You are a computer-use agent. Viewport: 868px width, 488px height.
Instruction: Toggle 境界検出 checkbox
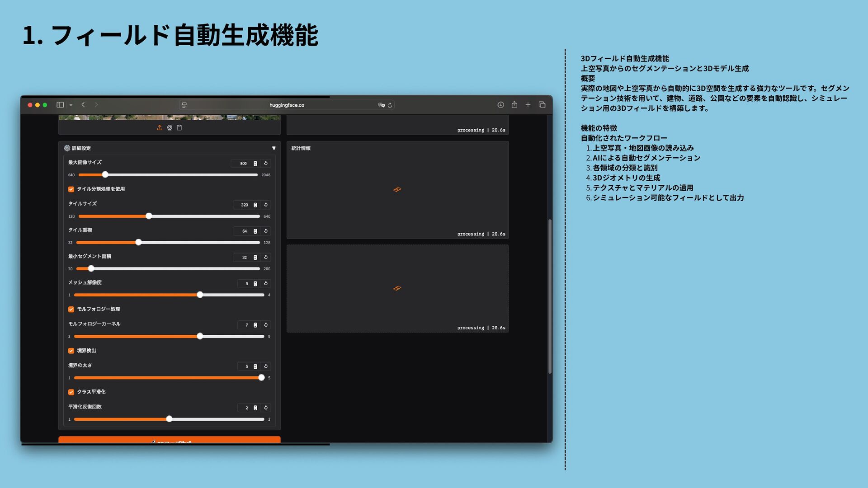tap(71, 351)
